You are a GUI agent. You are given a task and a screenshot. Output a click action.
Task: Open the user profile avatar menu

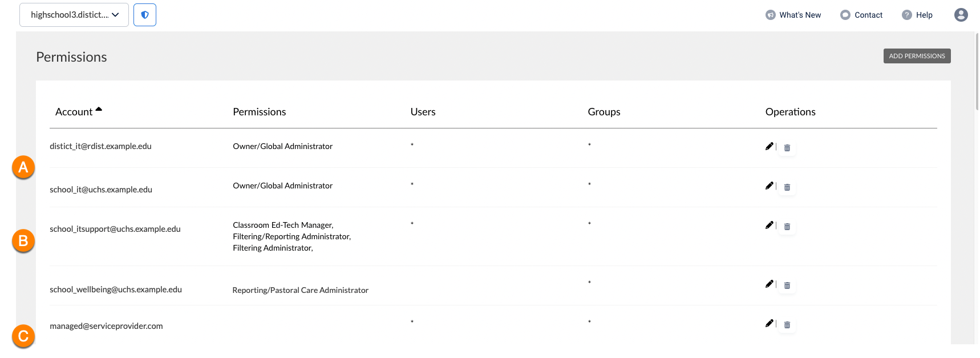pos(961,15)
